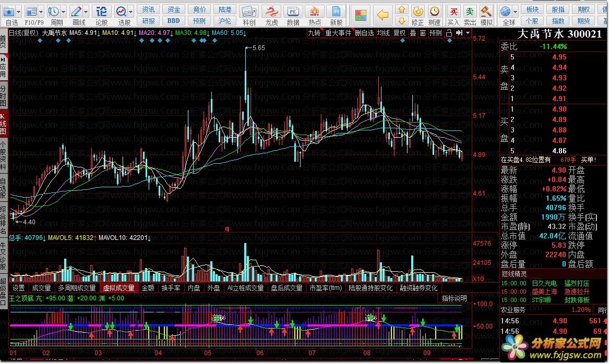The height and width of the screenshot is (364, 610).
Task: Open the chart bar dropdown triangle
Action: [468, 33]
